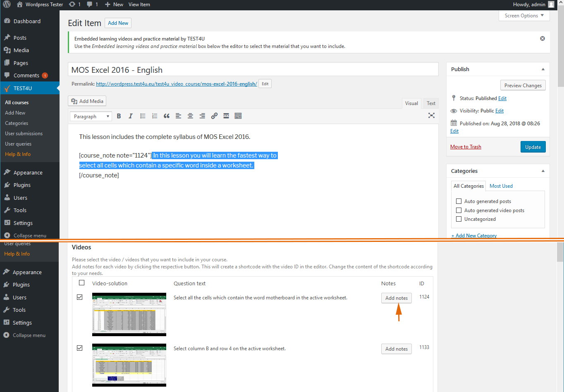564x392 pixels.
Task: Uncheck video 1133 checkbox
Action: pos(80,348)
